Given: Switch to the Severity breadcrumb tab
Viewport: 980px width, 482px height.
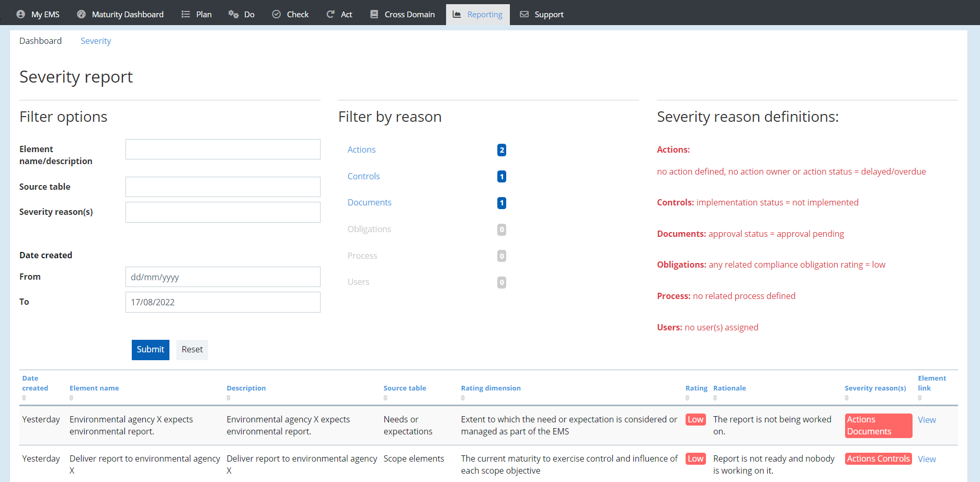Looking at the screenshot, I should coord(96,41).
